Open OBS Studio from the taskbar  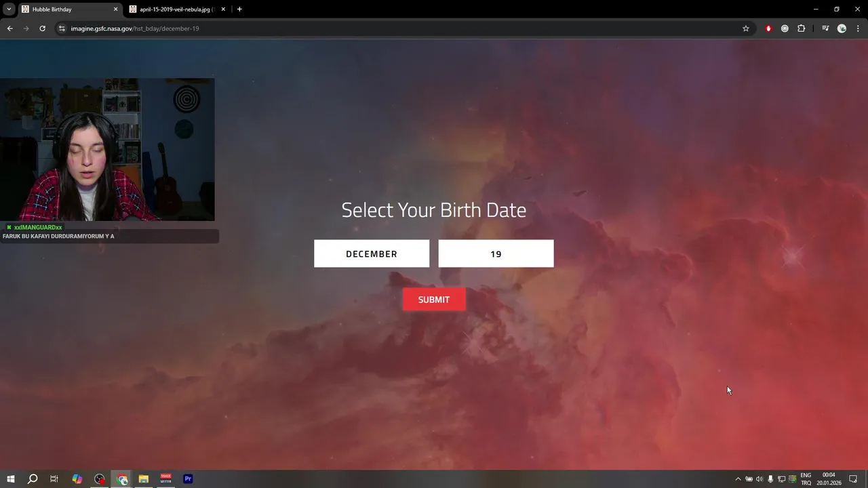point(100,479)
